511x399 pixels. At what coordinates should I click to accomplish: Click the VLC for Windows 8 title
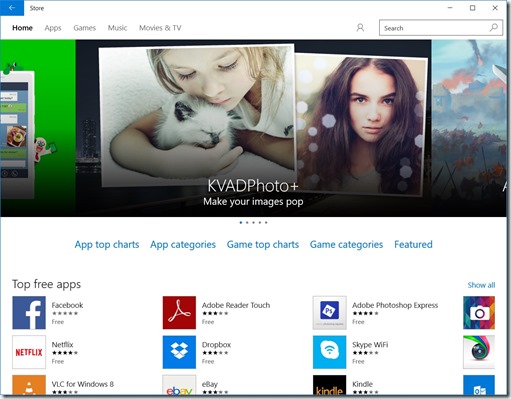[83, 384]
